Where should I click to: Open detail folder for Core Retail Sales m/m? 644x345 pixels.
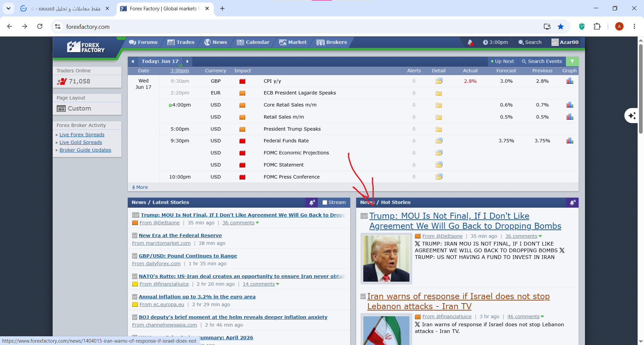(x=439, y=105)
